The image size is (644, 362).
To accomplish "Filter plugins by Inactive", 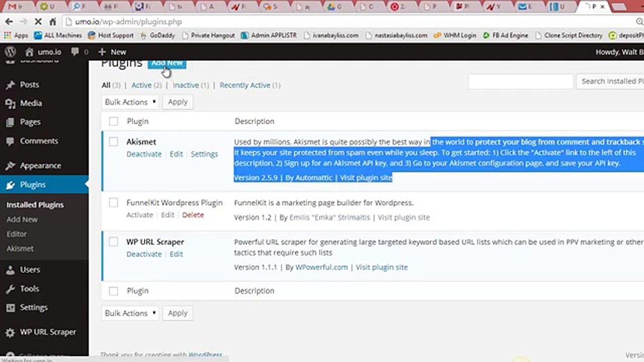I will click(x=186, y=85).
